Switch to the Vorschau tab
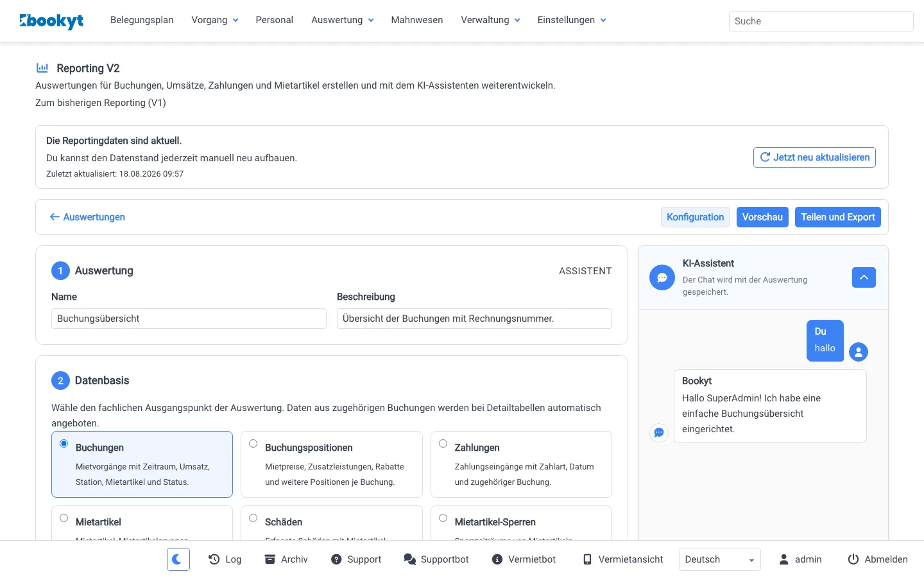This screenshot has width=924, height=578. pos(762,217)
